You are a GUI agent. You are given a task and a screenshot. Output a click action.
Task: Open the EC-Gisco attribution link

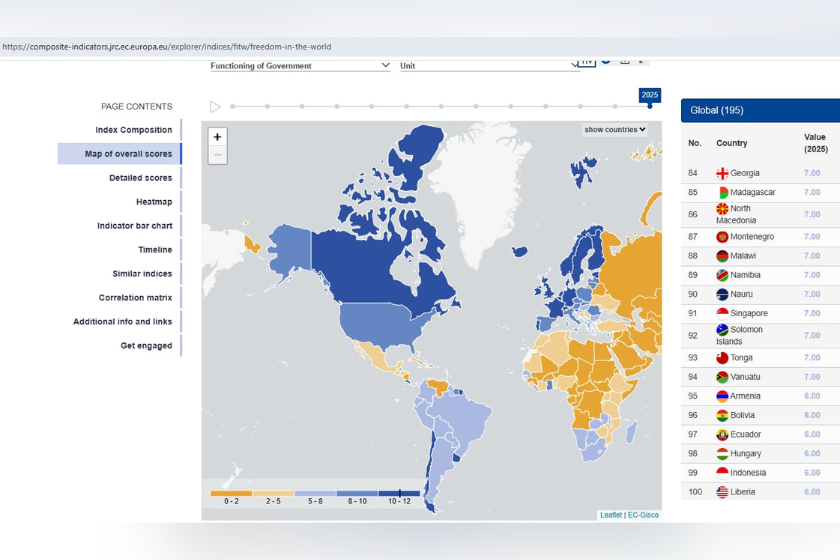[643, 515]
